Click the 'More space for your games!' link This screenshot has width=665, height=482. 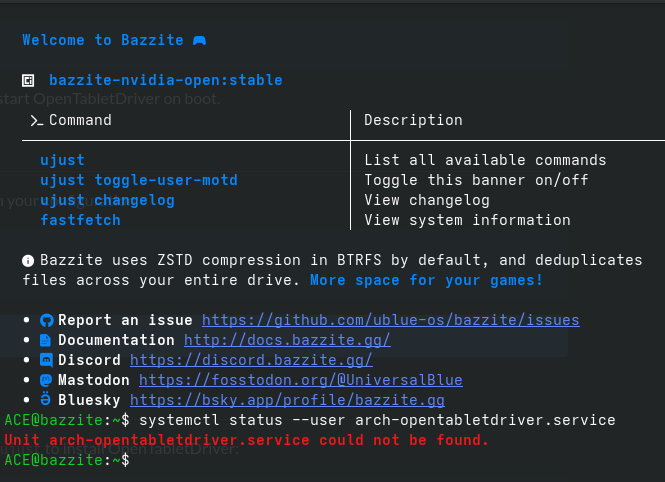(x=426, y=280)
